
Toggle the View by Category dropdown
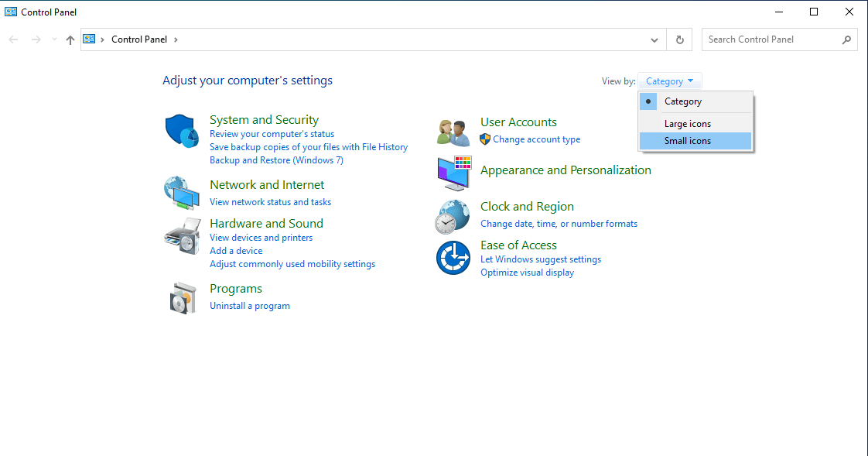coord(669,81)
